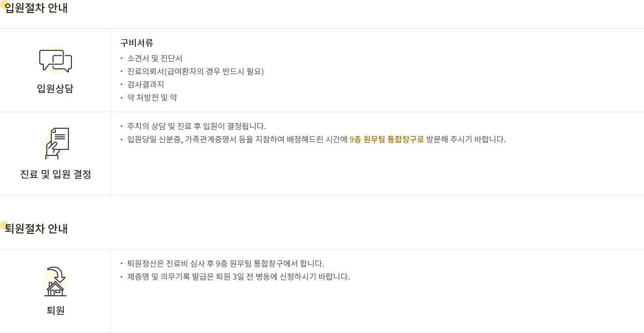Click the 구비서류 subheading
The image size is (644, 333).
(137, 43)
